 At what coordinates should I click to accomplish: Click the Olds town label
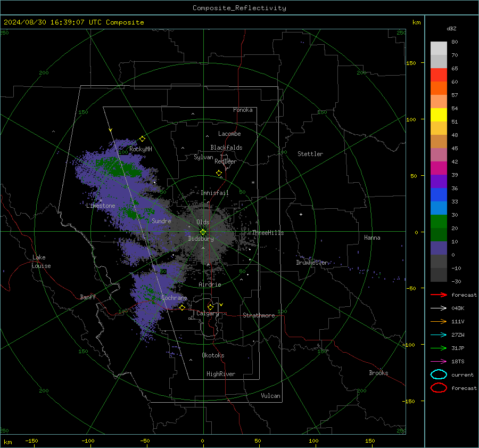(203, 222)
